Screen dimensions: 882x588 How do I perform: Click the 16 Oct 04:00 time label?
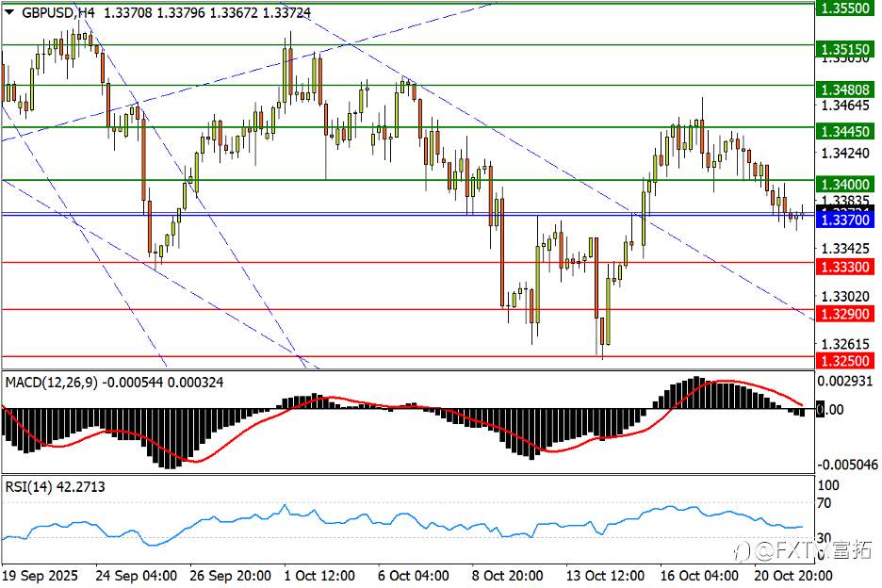[699, 576]
